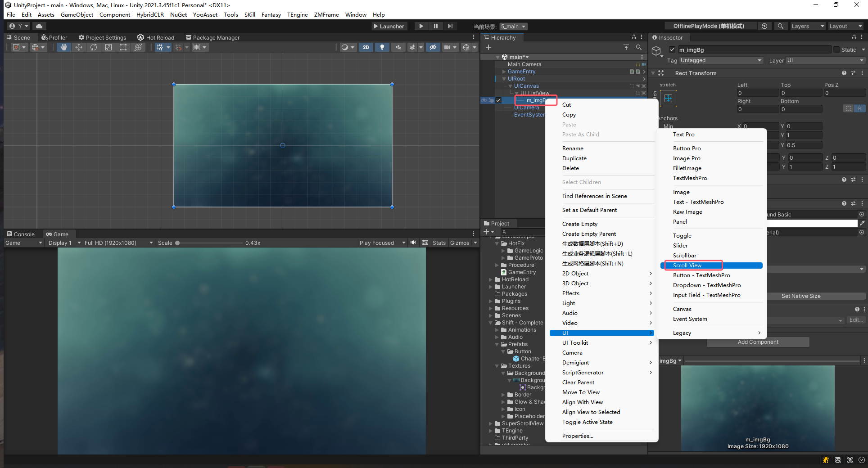Click the grid snapping settings icon
The width and height of the screenshot is (868, 468).
(x=179, y=47)
